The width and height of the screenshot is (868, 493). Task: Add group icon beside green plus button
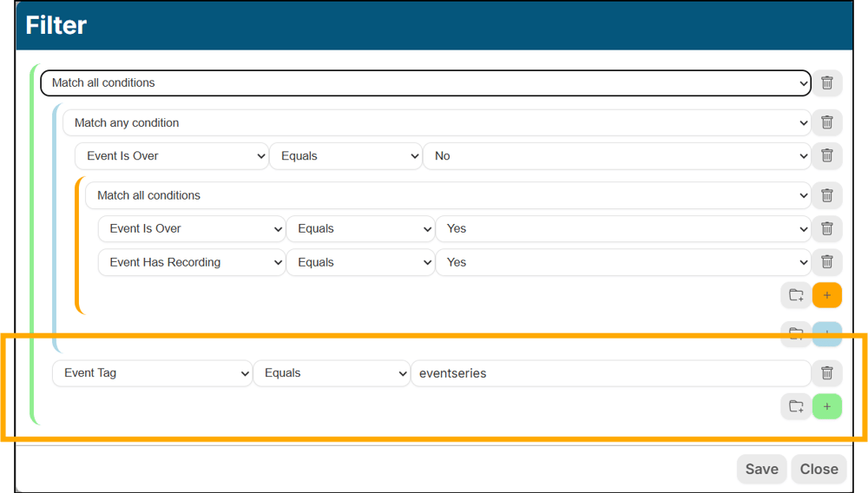(796, 406)
